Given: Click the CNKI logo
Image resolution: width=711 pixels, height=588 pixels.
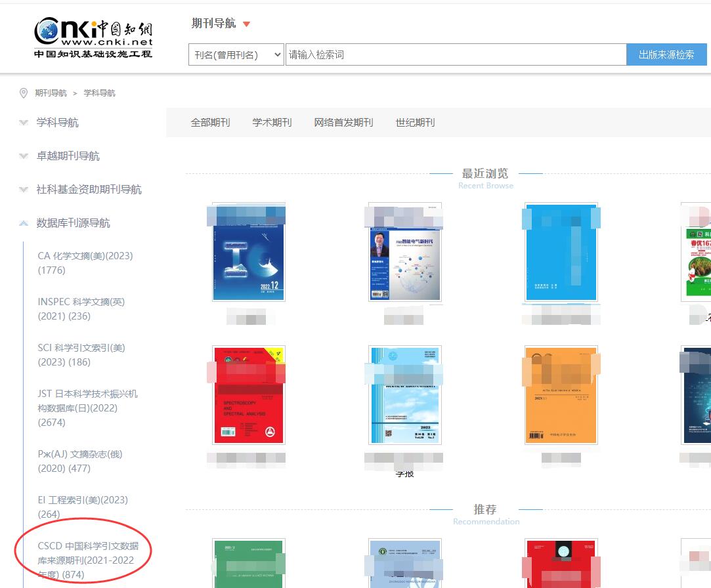Looking at the screenshot, I should 93,37.
